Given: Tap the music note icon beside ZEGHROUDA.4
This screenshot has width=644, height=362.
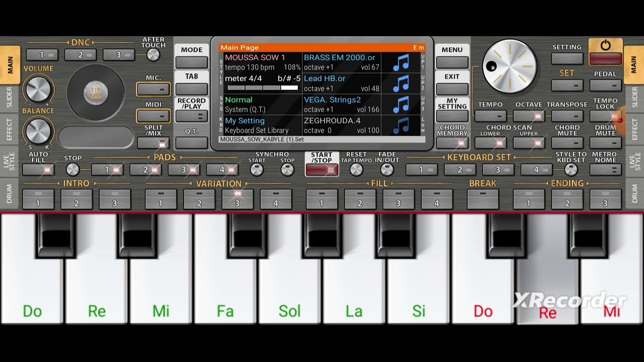Looking at the screenshot, I should [401, 126].
